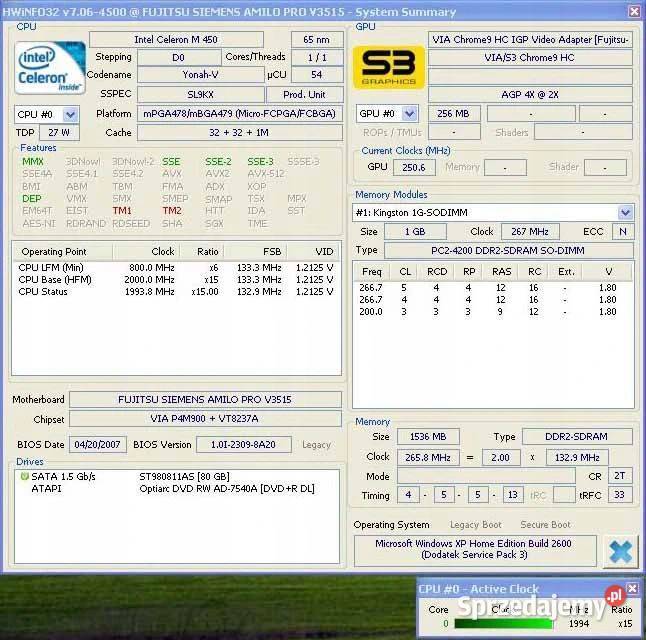Click the 65 nm process field

coord(317,40)
